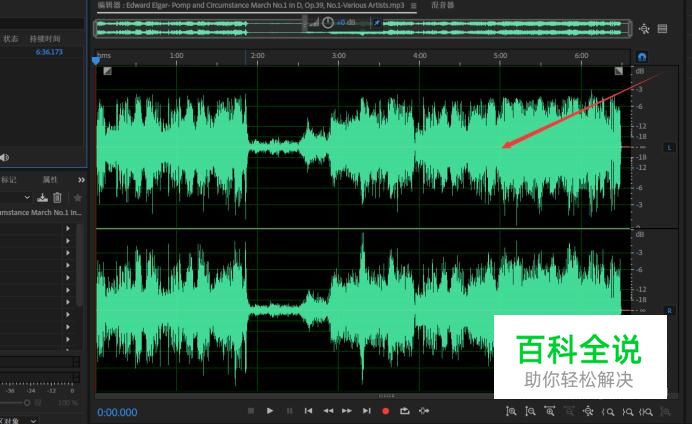The height and width of the screenshot is (424, 692).
Task: Click the horizontal scrollbar grip below waveform
Action: click(x=387, y=396)
